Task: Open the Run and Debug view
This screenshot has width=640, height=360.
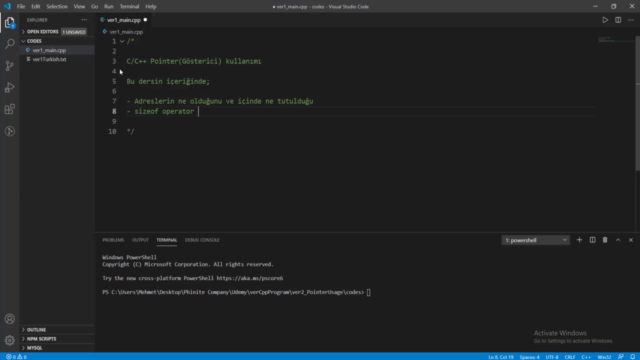Action: pos(9,87)
